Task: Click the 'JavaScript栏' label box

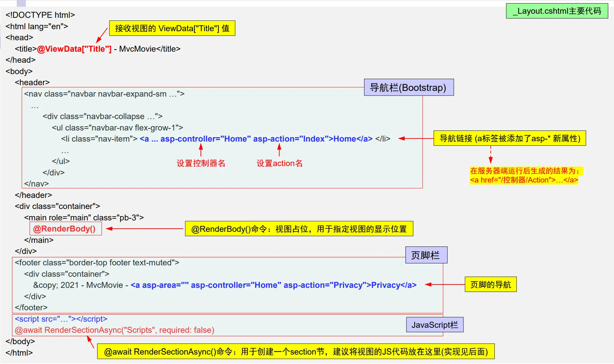Action: (x=435, y=325)
